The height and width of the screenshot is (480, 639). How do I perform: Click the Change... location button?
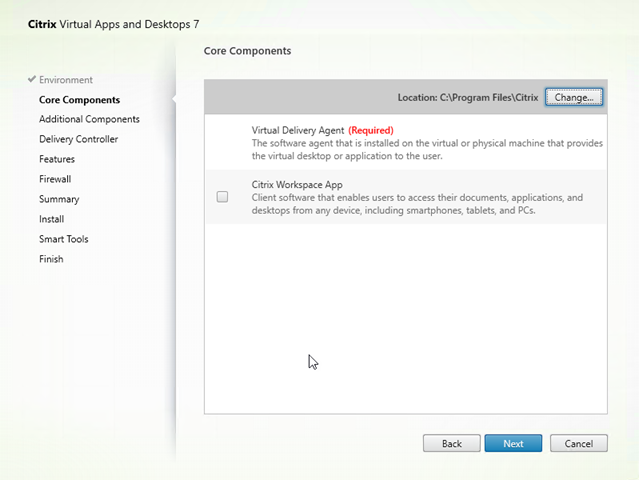(574, 97)
